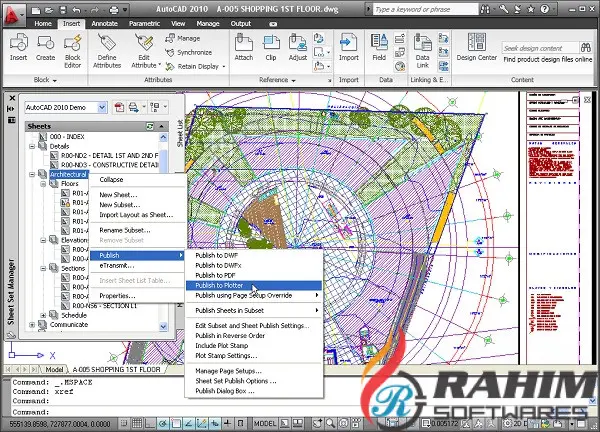
Task: Open the Parametric ribbon tab
Action: pos(144,23)
